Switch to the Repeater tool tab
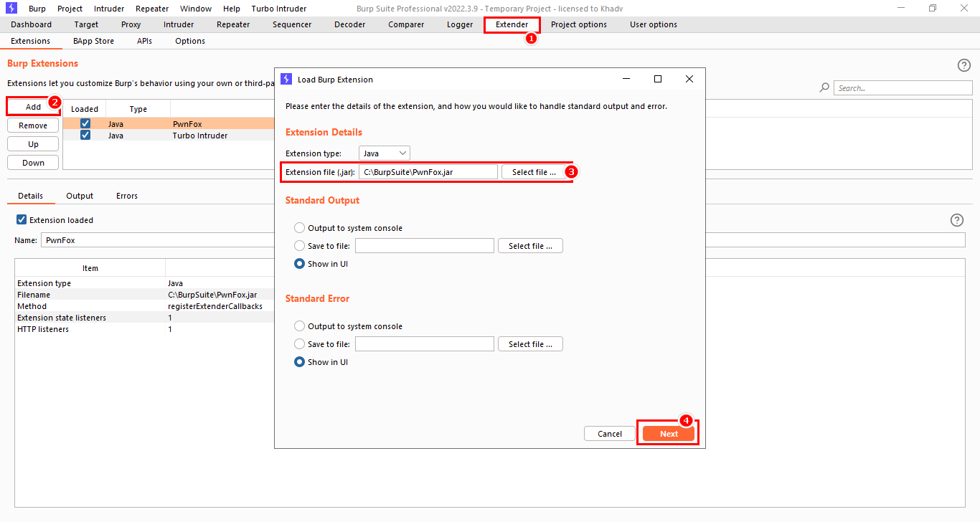980x522 pixels. coord(233,24)
